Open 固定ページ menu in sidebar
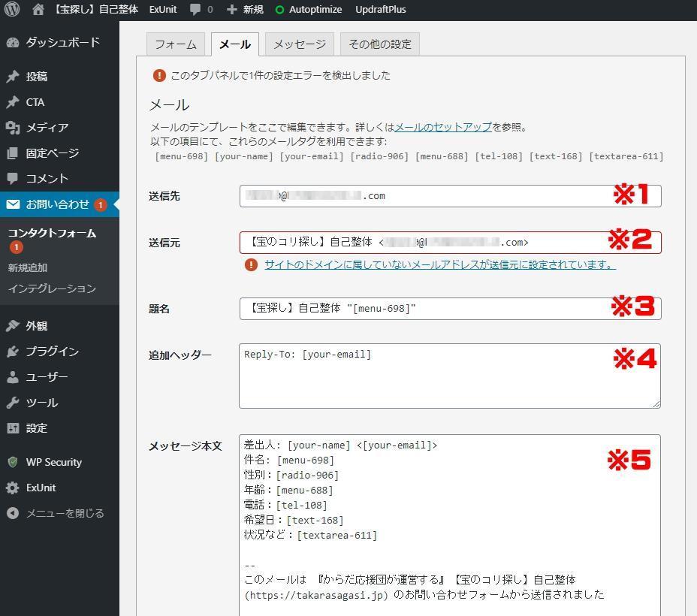This screenshot has width=697, height=616. click(x=53, y=153)
